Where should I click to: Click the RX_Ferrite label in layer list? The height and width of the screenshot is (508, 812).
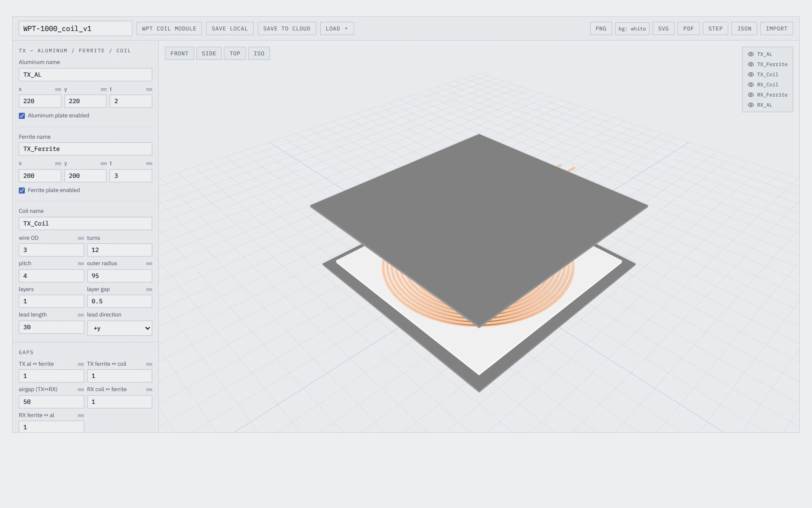772,95
